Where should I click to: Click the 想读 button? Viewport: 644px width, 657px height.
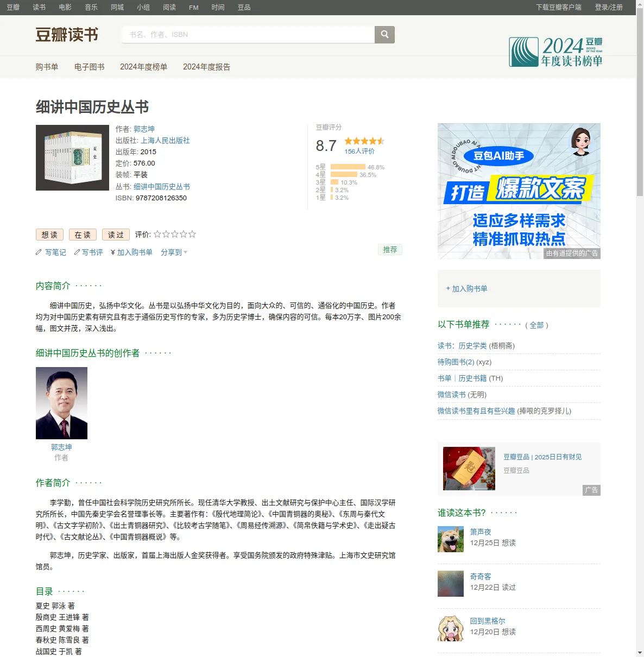[x=49, y=235]
